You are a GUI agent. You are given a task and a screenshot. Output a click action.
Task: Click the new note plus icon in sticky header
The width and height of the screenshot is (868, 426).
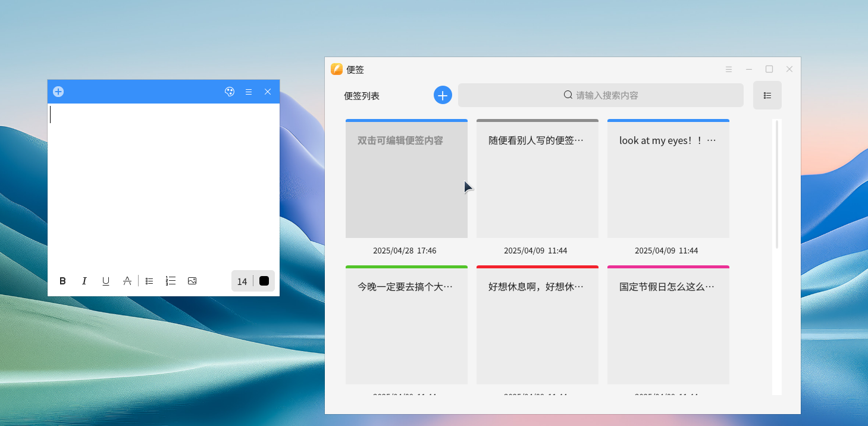tap(58, 92)
